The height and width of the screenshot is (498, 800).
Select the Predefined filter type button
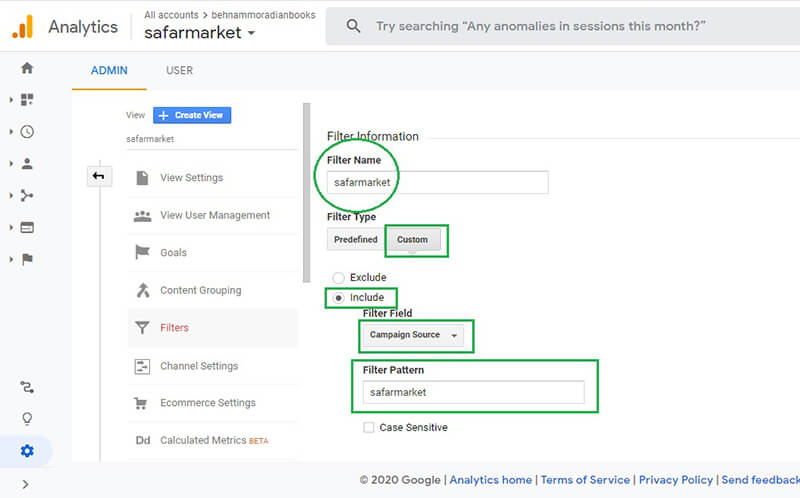(355, 240)
